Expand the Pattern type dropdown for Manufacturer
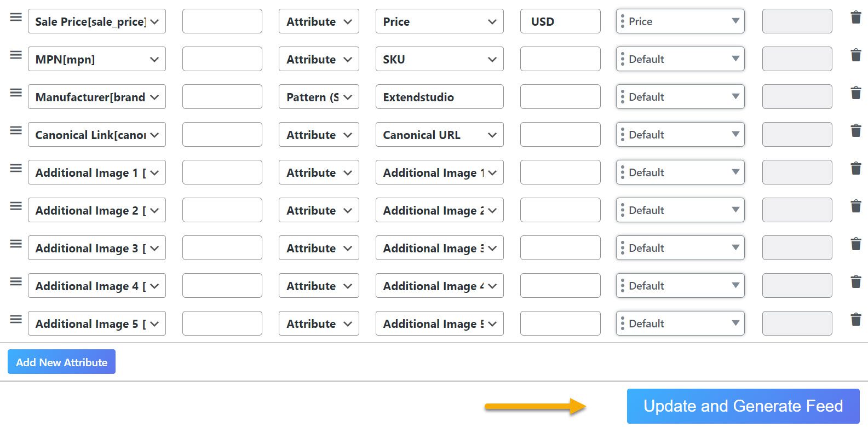Viewport: 868px width, 427px height. [x=319, y=97]
